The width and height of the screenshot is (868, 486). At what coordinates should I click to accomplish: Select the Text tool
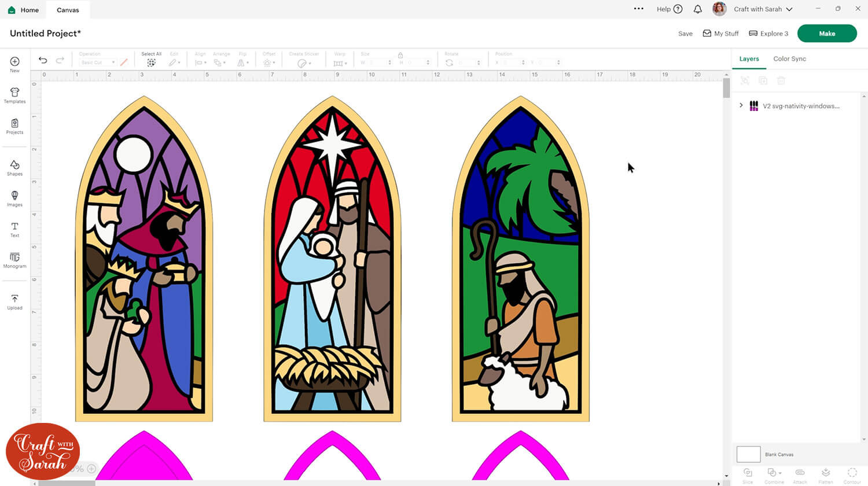[x=14, y=229]
